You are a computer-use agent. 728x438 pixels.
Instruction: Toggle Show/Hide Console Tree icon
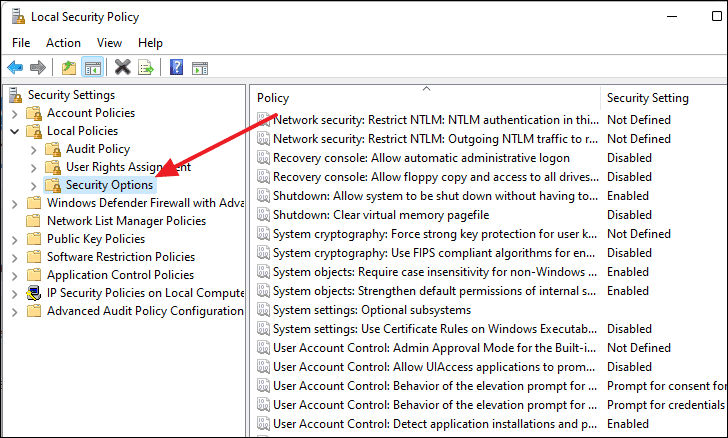coord(92,68)
